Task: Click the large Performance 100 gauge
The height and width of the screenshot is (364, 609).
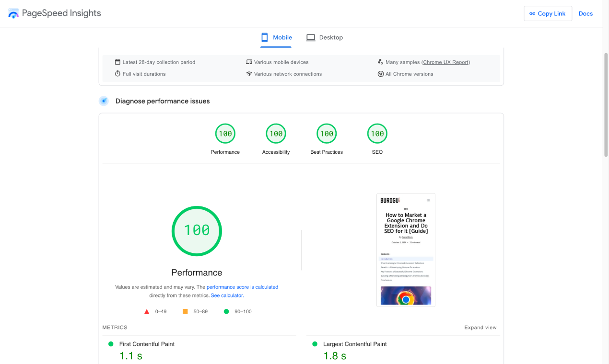Action: (x=197, y=231)
